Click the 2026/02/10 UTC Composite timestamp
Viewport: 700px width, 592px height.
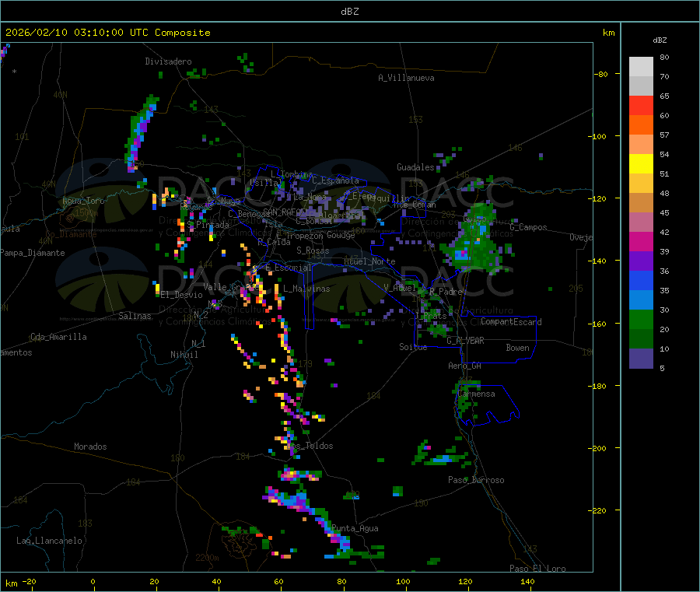point(108,33)
